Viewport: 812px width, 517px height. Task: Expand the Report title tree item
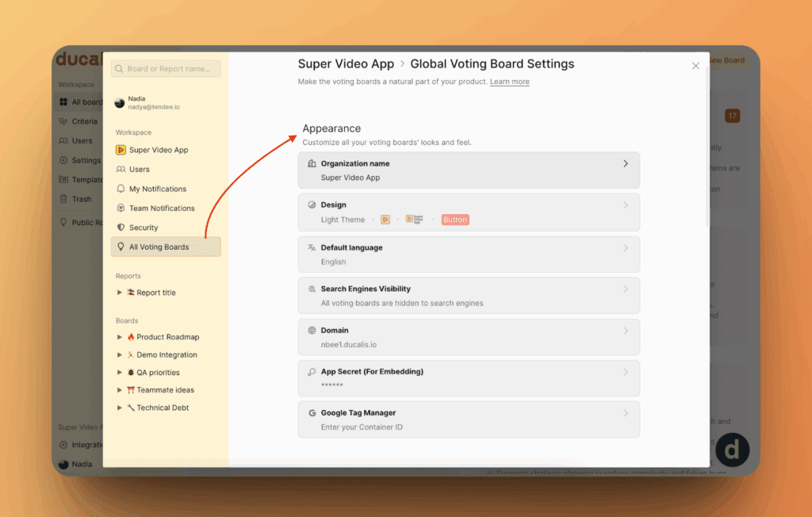click(120, 293)
